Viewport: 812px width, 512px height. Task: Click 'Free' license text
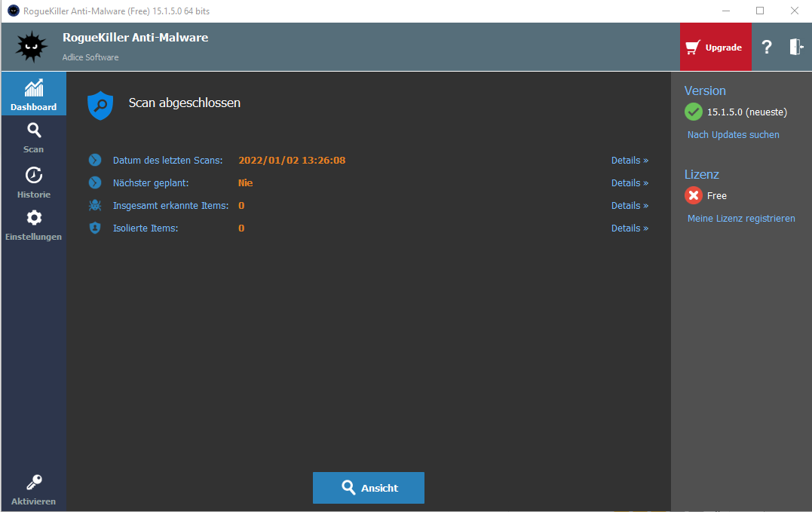717,196
